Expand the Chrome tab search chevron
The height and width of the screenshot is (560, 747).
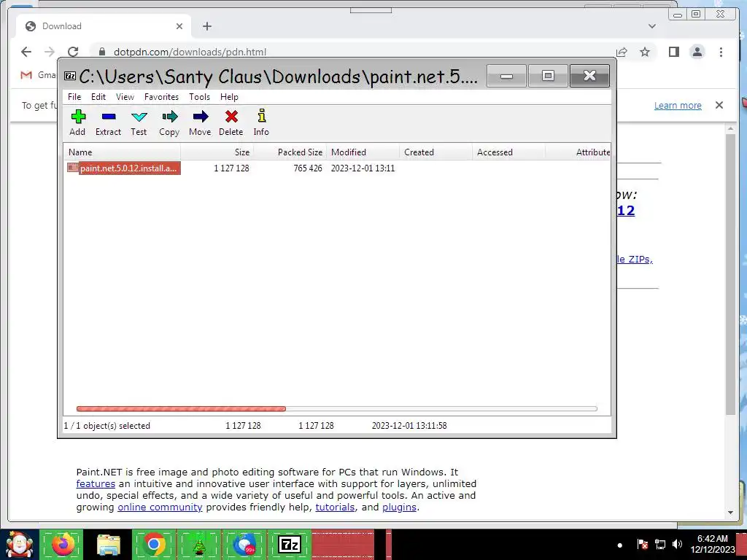(652, 26)
